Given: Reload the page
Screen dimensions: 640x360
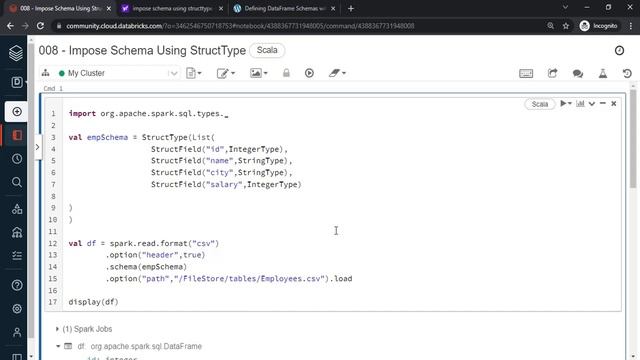Looking at the screenshot, I should (x=40, y=26).
